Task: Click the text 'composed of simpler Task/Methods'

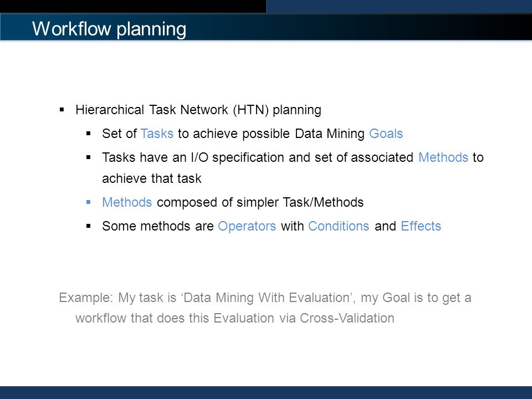Action: point(260,202)
